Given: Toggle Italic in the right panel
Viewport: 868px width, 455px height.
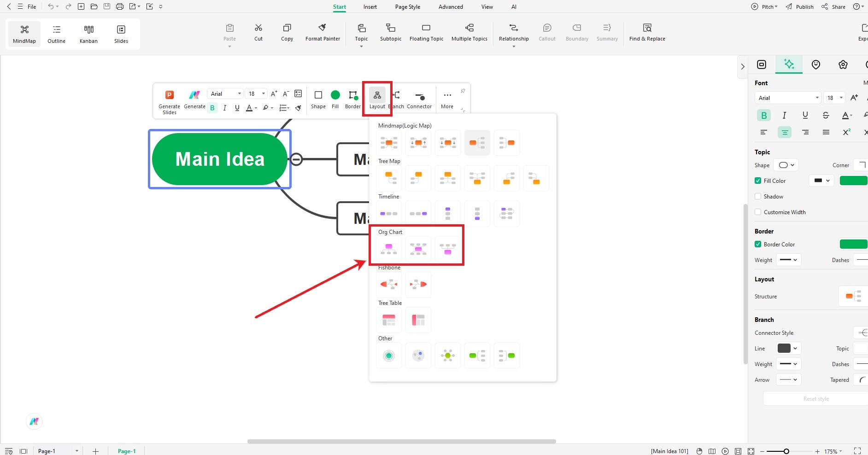Looking at the screenshot, I should 784,115.
